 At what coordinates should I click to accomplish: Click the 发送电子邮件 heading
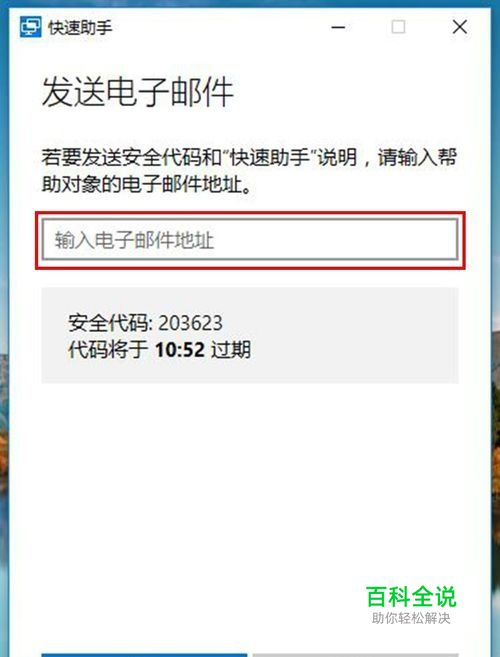pos(137,92)
